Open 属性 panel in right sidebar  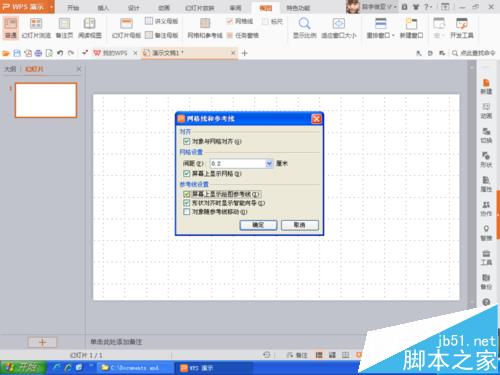[486, 184]
